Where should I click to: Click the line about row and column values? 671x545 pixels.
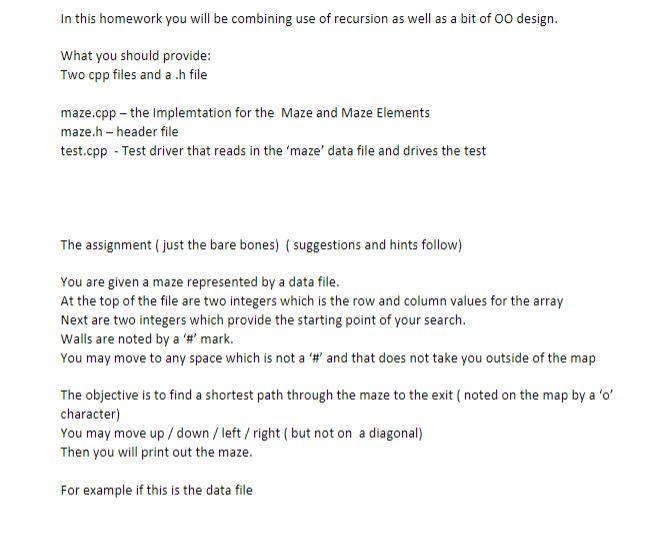point(312,301)
